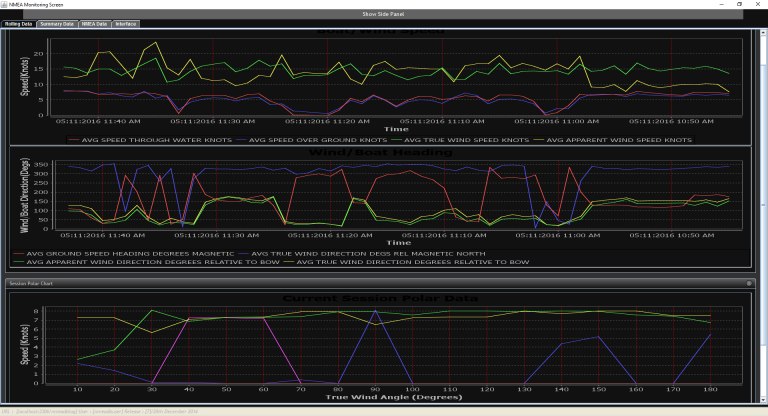Restore down the NMEA Monitoring Screen window
The height and width of the screenshot is (416, 768).
740,4
